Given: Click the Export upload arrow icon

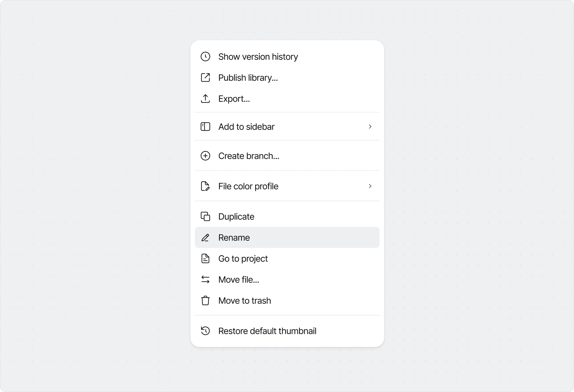Looking at the screenshot, I should click(205, 98).
